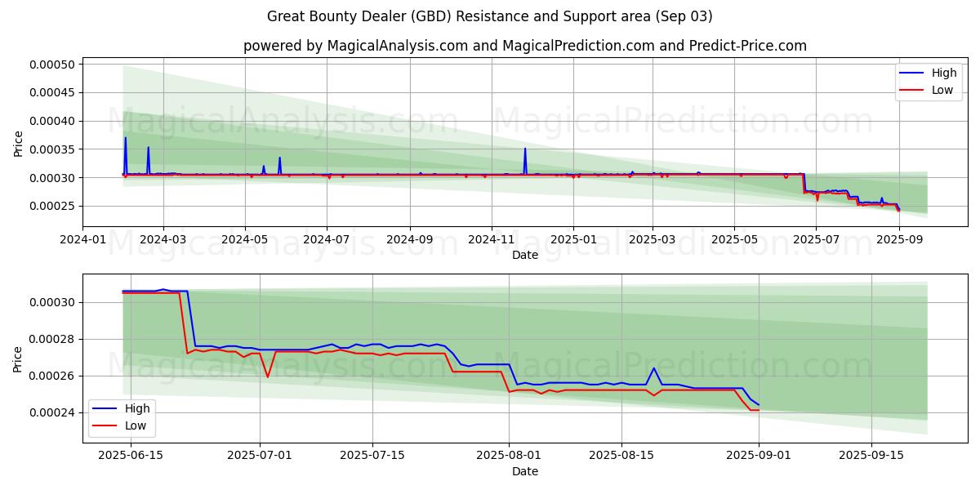Click the red Low line swatch in bottom legend
980x490 pixels.
[x=105, y=425]
